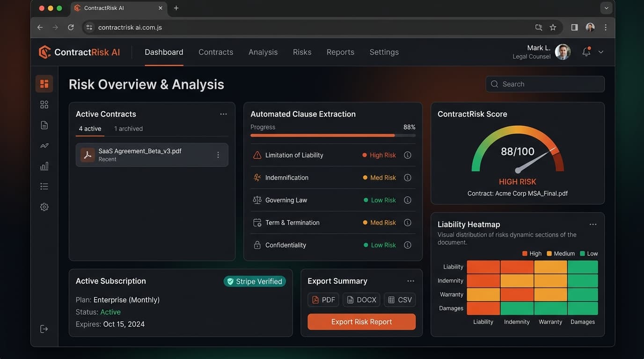644x359 pixels.
Task: Open the Risks menu item
Action: pos(302,52)
